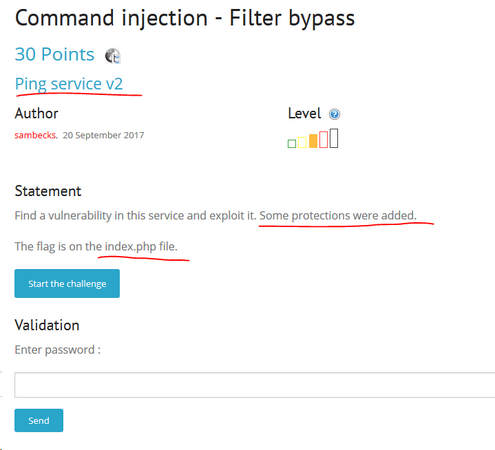Open the Ping service v2 link
The width and height of the screenshot is (495, 450).
69,84
